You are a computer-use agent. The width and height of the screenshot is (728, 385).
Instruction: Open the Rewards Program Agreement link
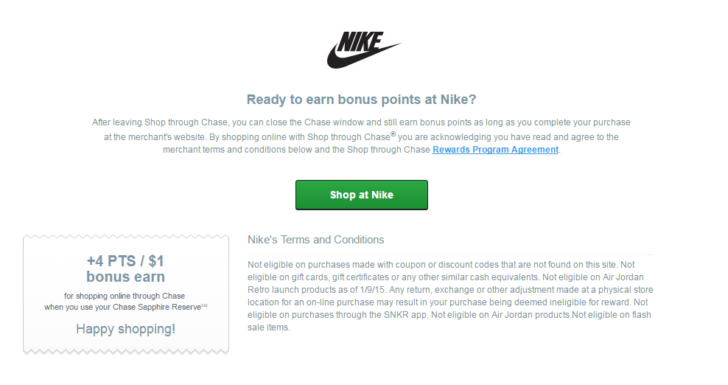coord(495,150)
